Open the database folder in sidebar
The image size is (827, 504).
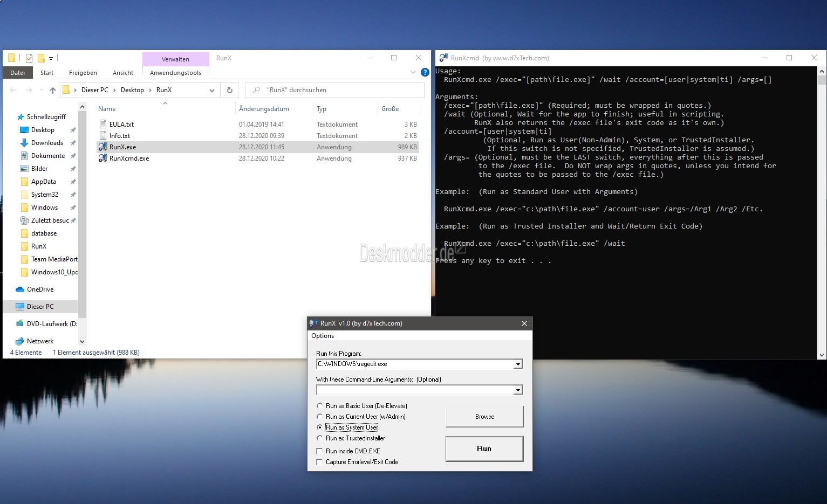(x=44, y=233)
